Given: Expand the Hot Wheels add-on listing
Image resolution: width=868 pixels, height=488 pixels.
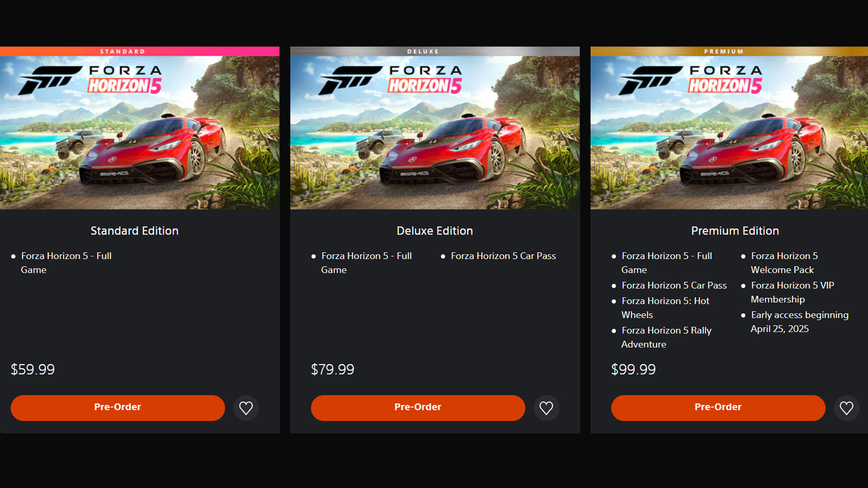Looking at the screenshot, I should 665,308.
